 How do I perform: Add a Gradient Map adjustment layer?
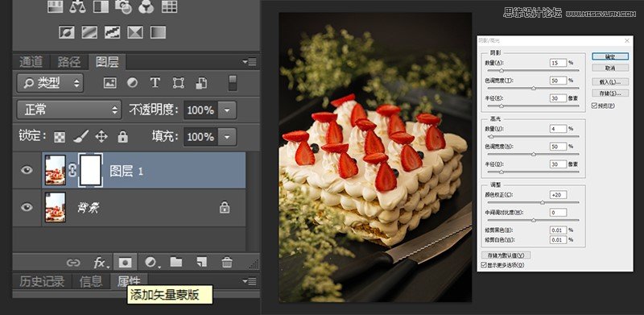tap(158, 32)
